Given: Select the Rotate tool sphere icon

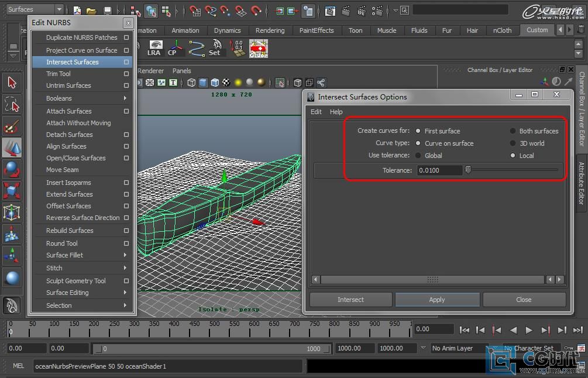Looking at the screenshot, I should click(12, 170).
